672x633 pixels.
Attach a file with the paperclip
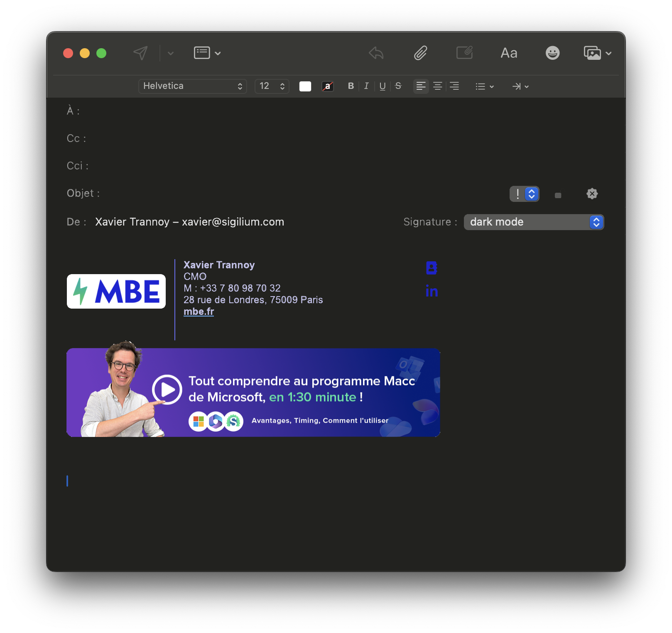tap(421, 53)
